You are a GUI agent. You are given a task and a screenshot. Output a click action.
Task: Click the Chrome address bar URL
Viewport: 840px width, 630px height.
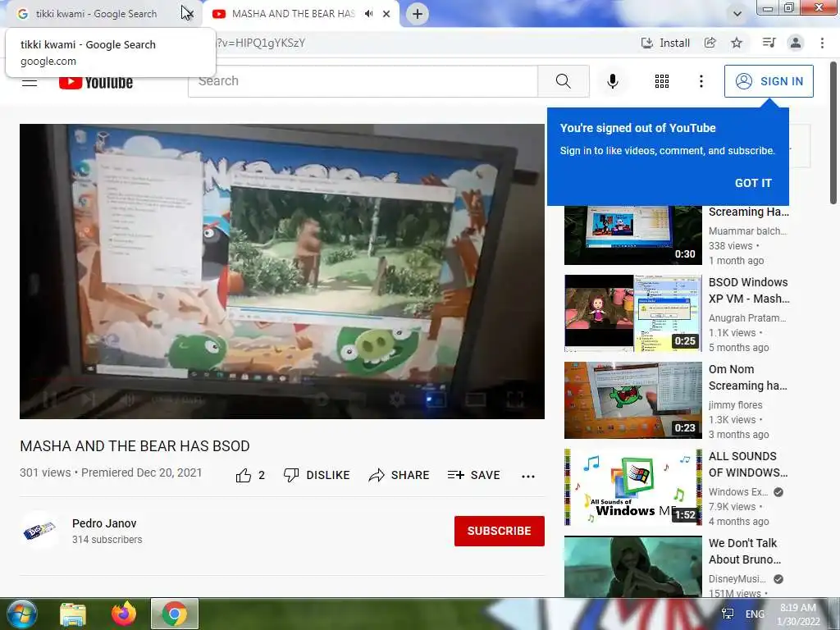[x=260, y=43]
